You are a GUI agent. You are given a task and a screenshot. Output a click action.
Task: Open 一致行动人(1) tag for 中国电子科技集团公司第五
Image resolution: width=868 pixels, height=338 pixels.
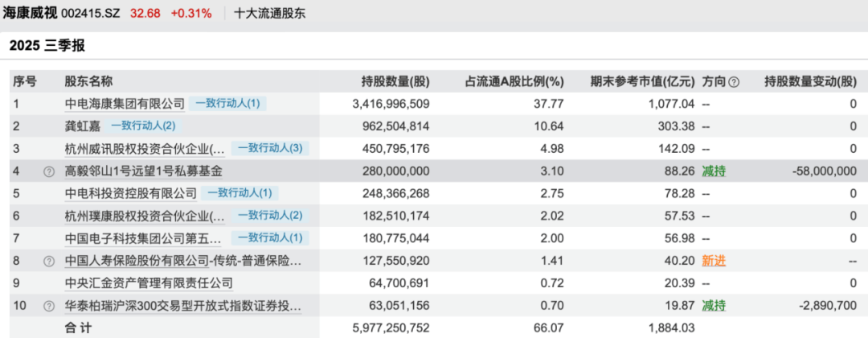tap(270, 239)
